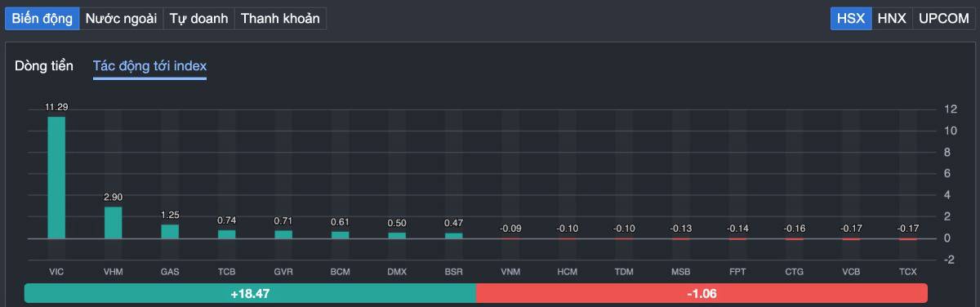The width and height of the screenshot is (980, 307).
Task: Click the DMX bar in the chart
Action: (397, 235)
